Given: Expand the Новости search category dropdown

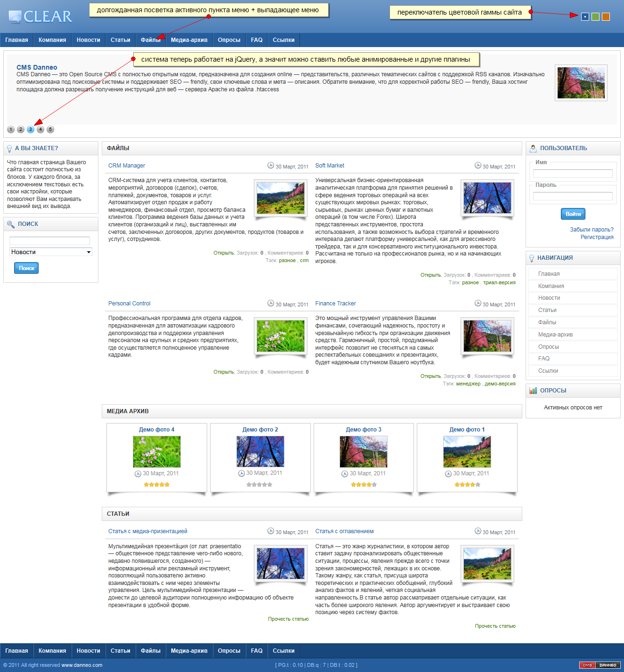Looking at the screenshot, I should pyautogui.click(x=51, y=252).
